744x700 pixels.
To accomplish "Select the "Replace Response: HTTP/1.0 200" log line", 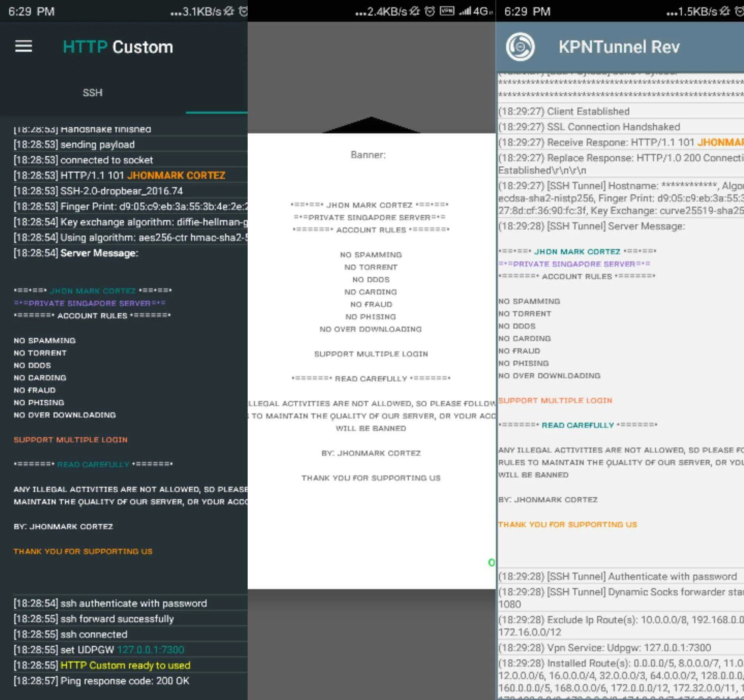I will [x=621, y=164].
